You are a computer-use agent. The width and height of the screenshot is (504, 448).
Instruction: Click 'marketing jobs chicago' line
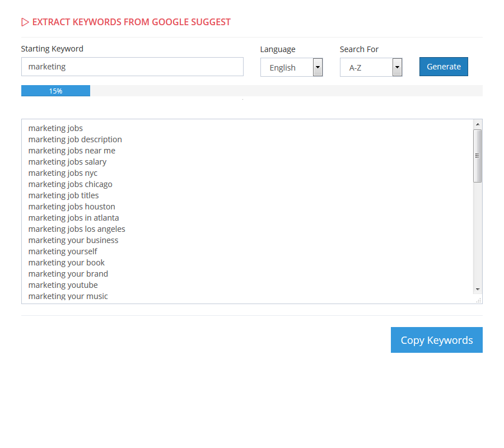[71, 184]
